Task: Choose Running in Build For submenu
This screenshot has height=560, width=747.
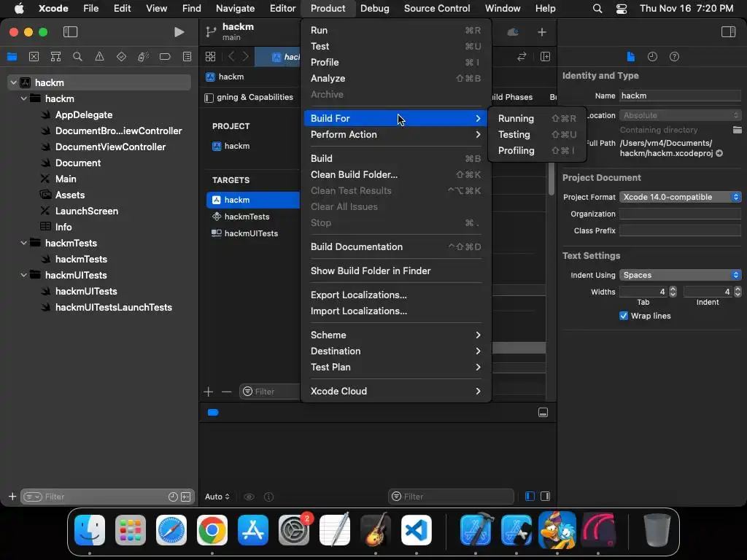Action: click(x=537, y=119)
